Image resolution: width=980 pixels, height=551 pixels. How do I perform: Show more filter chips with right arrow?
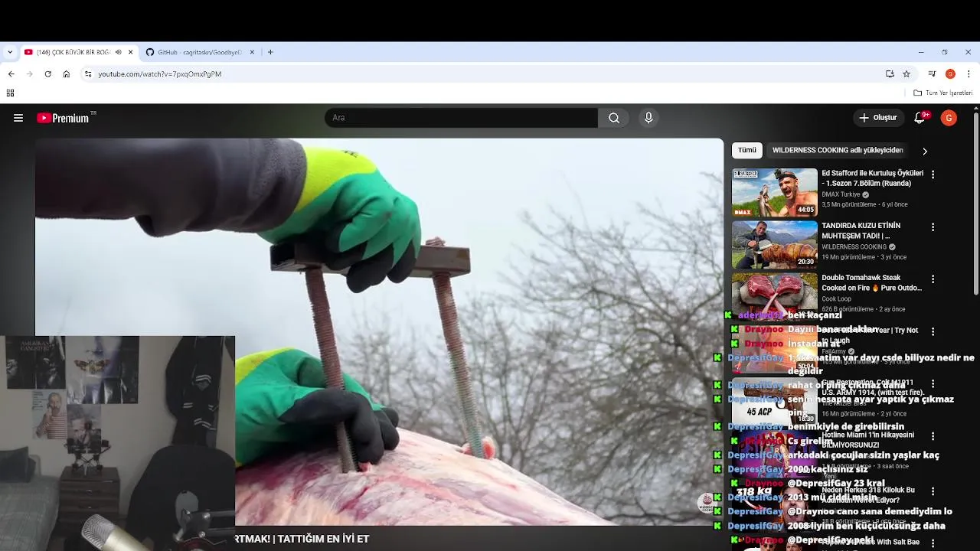924,151
